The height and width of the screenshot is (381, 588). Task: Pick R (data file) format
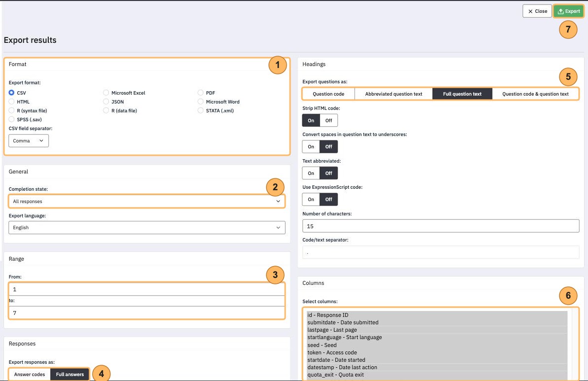(x=106, y=111)
